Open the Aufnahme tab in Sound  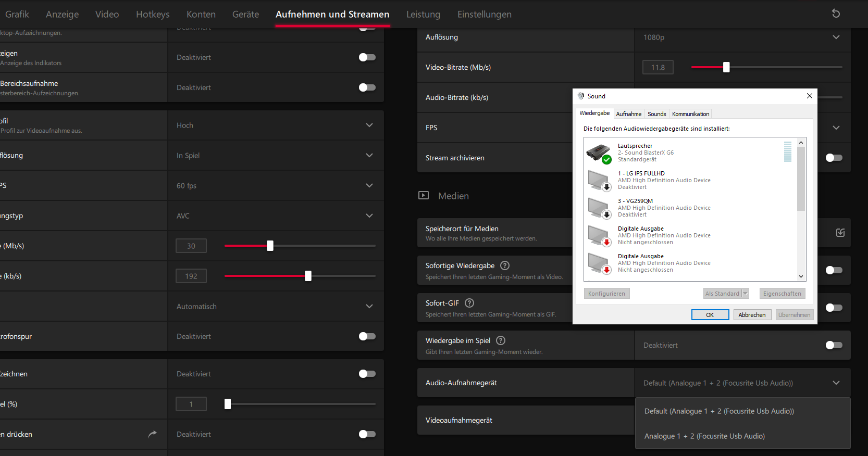628,114
